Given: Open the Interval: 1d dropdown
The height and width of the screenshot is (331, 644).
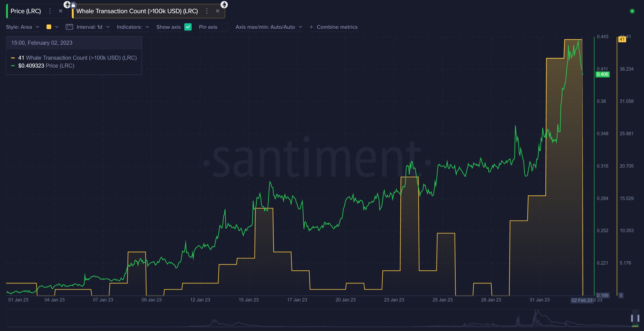Looking at the screenshot, I should coord(93,27).
